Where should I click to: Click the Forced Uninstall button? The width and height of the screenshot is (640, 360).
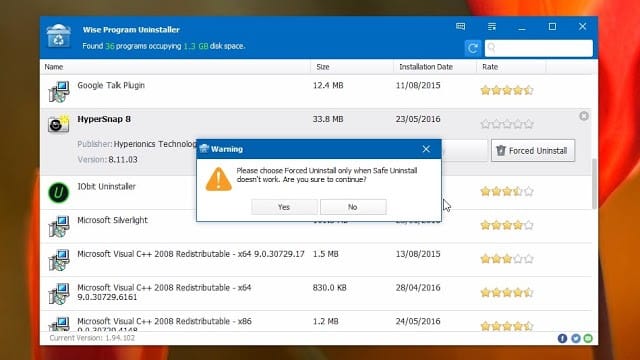click(533, 151)
